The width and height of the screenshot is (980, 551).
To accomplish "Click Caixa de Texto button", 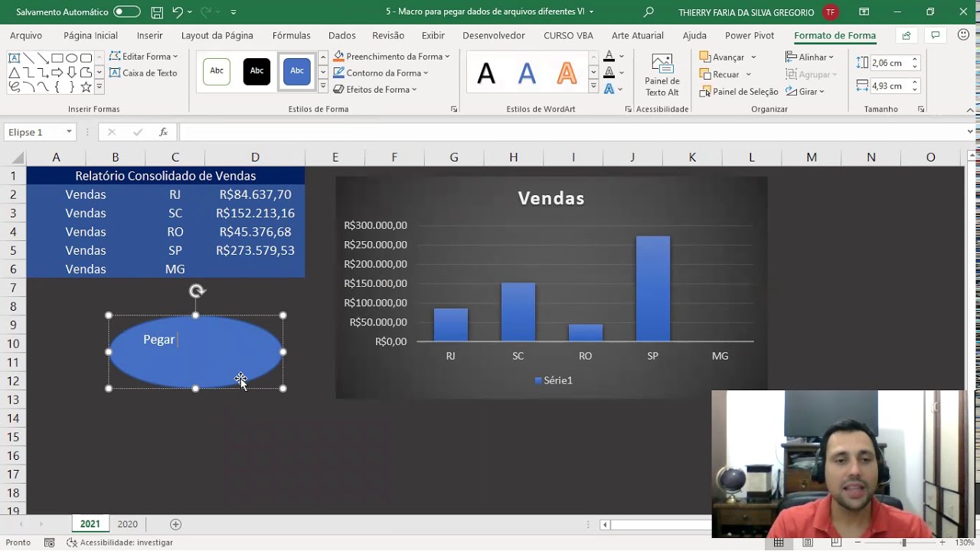I will point(143,73).
